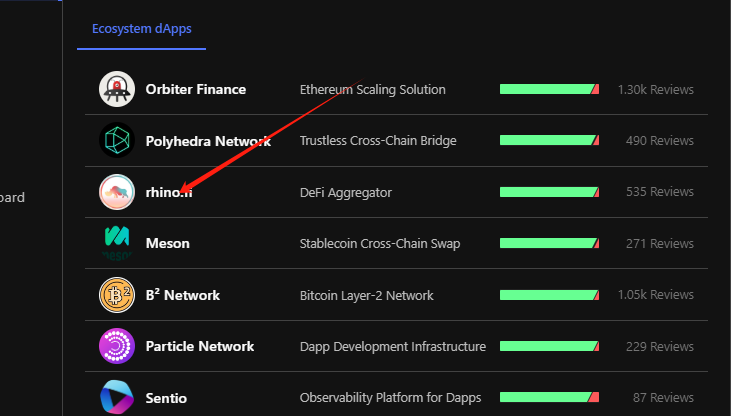This screenshot has width=731, height=416.
Task: Select the Sentio logo icon
Action: point(117,397)
